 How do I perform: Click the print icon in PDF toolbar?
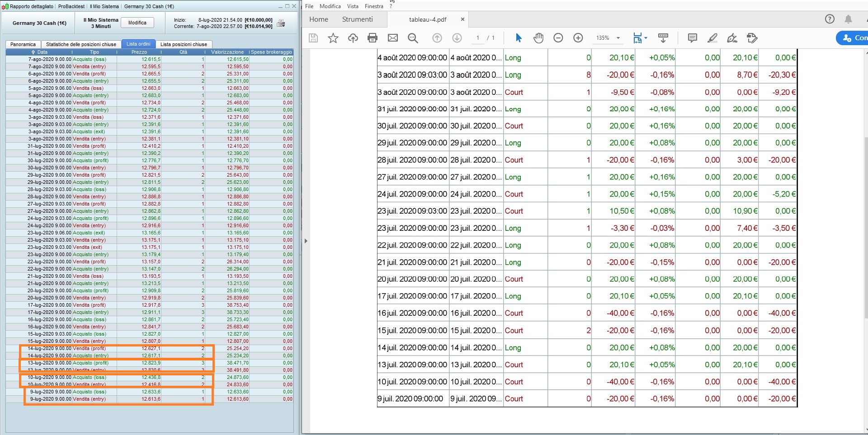(x=373, y=38)
